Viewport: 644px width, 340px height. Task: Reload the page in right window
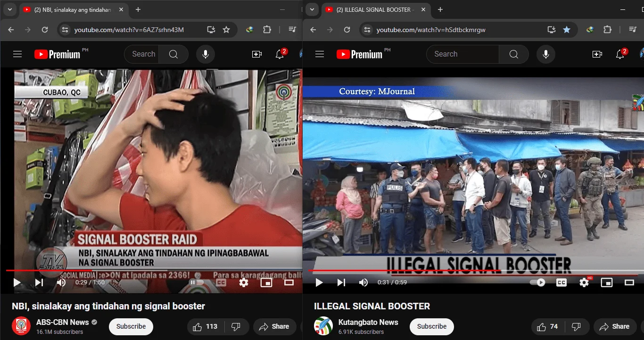347,30
